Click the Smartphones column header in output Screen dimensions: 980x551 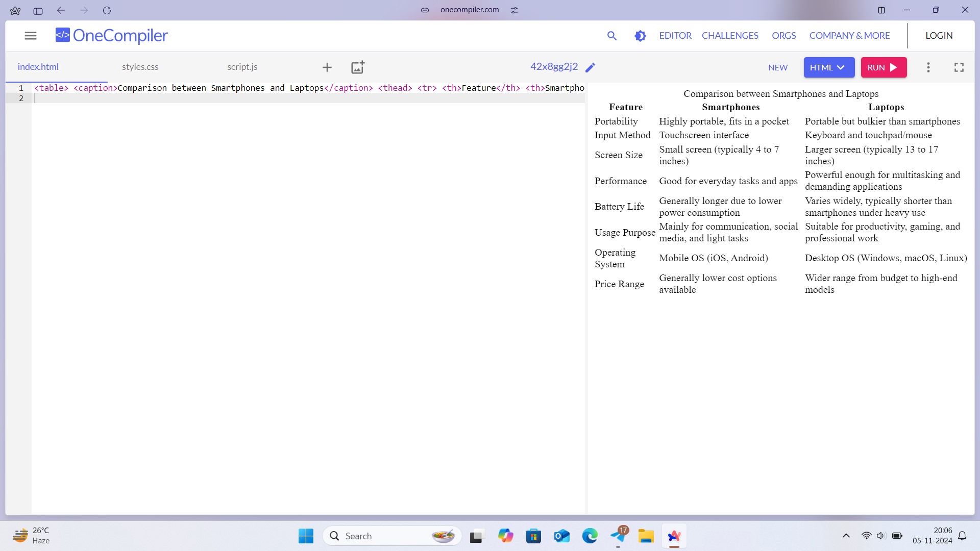(x=730, y=107)
